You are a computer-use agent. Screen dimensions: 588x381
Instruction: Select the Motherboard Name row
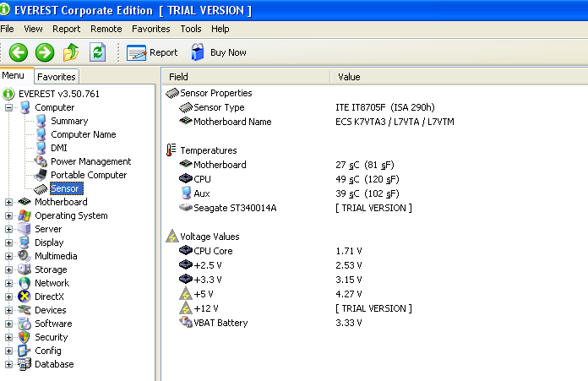[375, 122]
